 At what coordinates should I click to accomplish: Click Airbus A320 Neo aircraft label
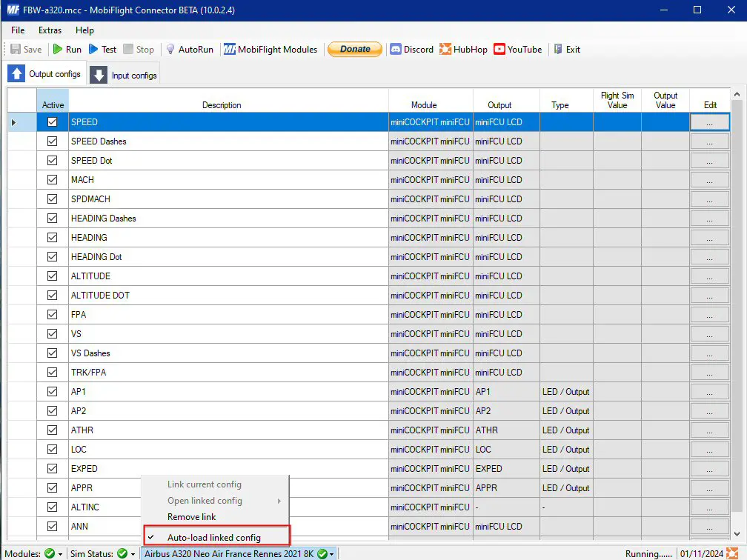point(229,554)
